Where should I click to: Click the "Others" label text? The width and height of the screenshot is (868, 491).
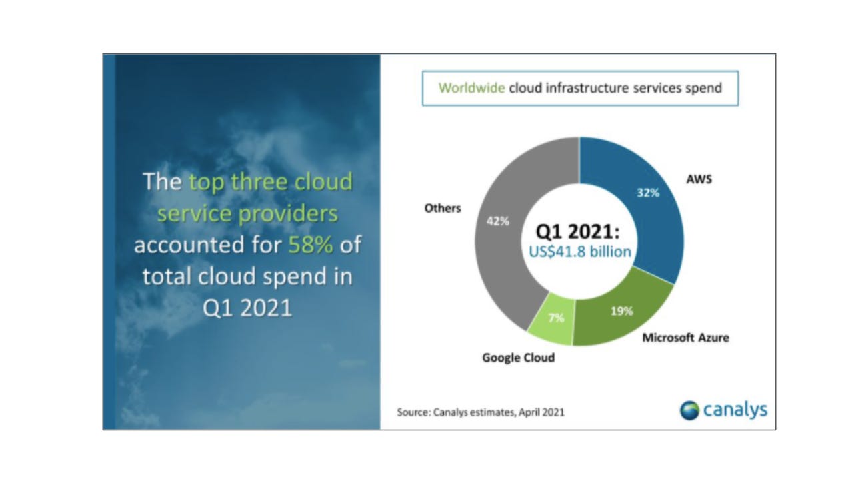click(x=443, y=208)
